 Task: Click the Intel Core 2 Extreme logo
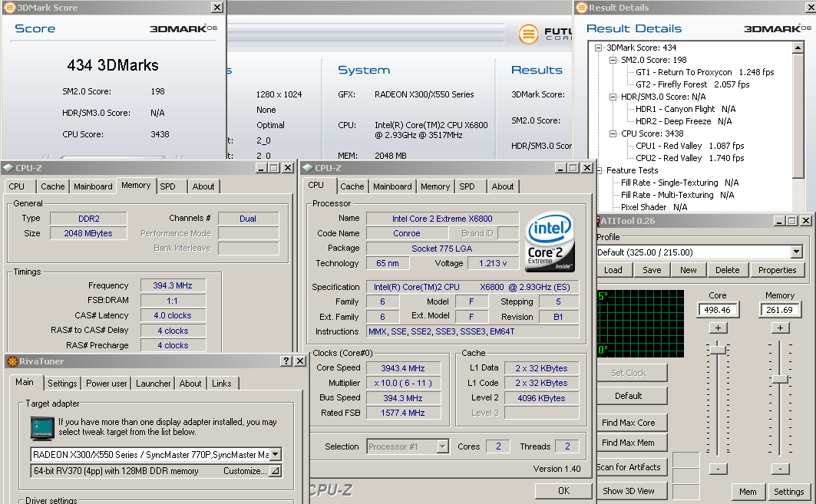[x=550, y=242]
